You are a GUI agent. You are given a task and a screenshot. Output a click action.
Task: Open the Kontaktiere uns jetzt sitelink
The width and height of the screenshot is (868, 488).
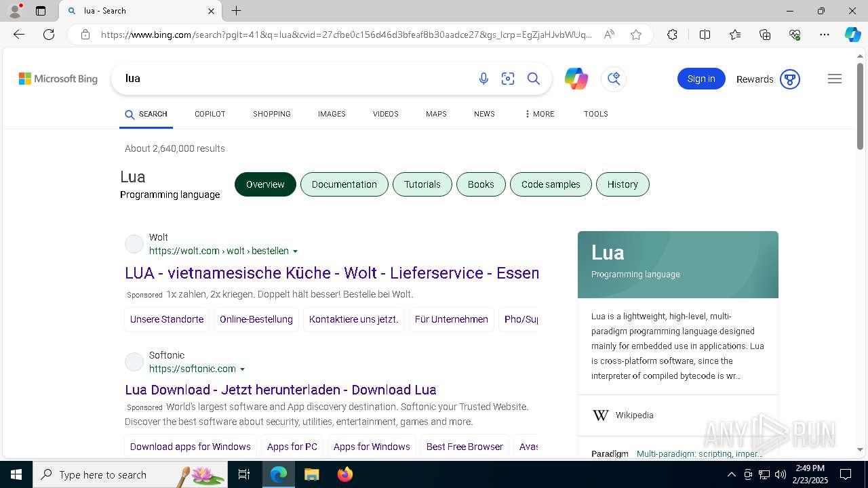point(354,319)
